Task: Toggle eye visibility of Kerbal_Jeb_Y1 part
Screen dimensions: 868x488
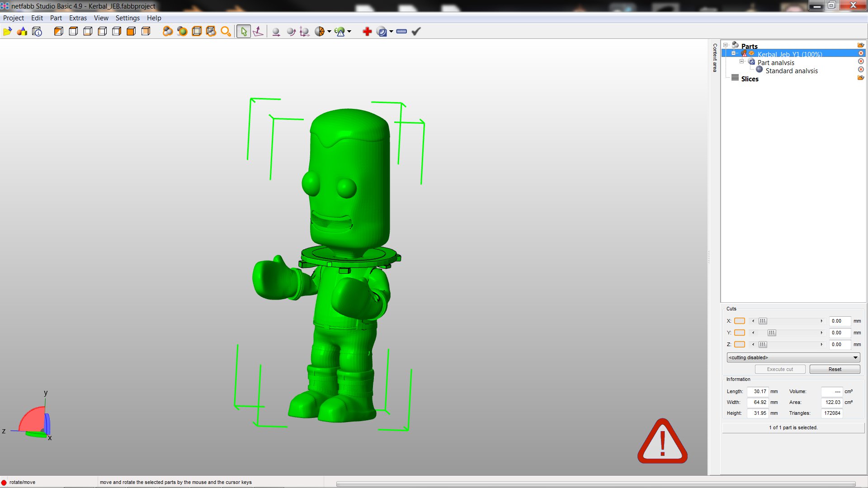Action: pos(751,54)
